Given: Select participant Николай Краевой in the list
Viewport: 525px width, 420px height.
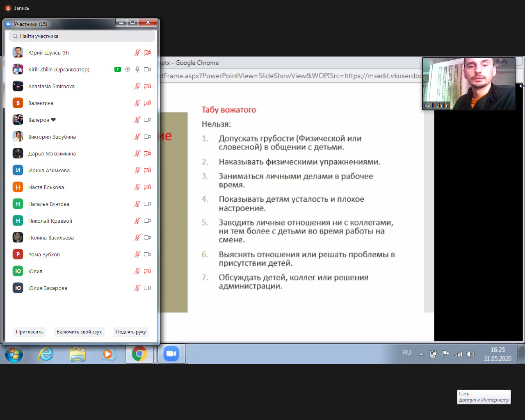Looking at the screenshot, I should (x=50, y=221).
